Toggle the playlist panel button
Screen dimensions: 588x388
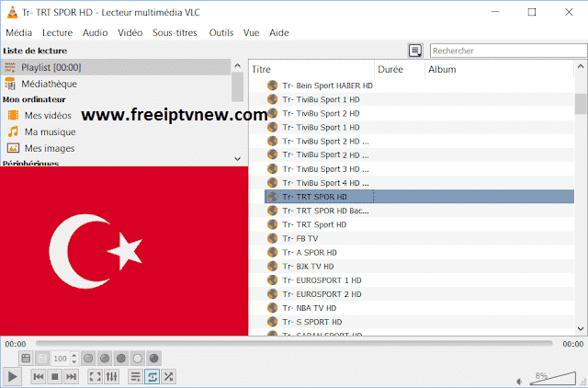(135, 376)
